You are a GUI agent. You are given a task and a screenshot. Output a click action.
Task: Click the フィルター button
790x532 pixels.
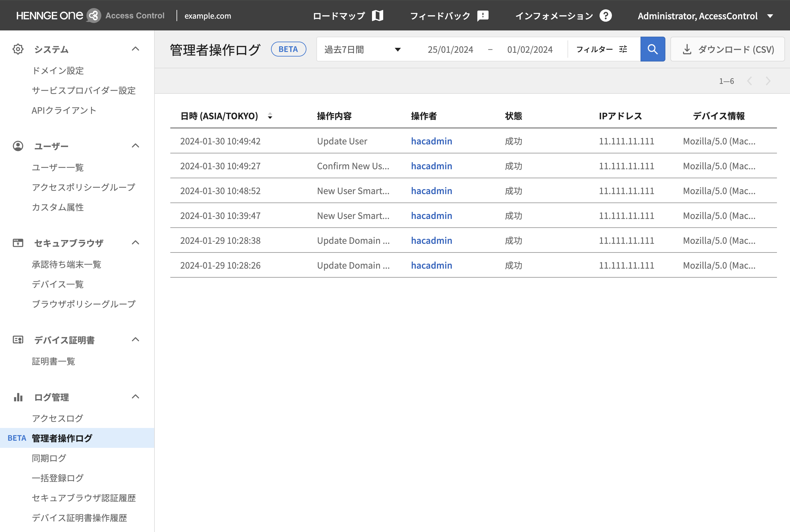[x=602, y=50]
